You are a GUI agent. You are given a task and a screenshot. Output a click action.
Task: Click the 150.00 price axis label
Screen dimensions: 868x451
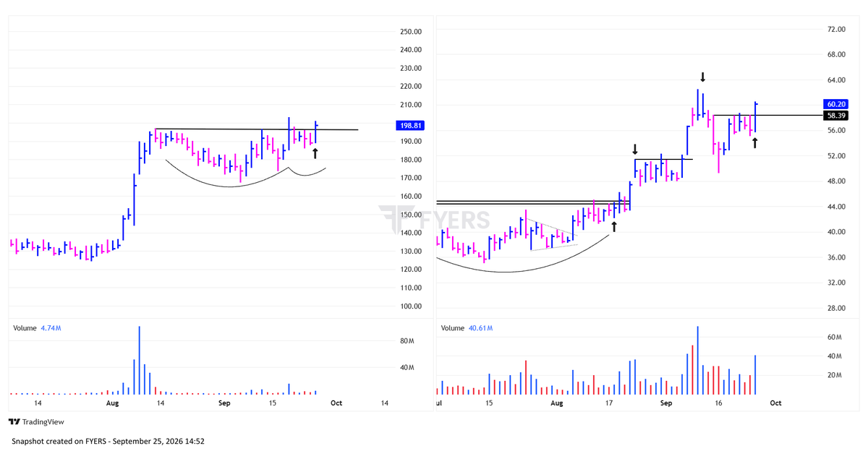tap(411, 215)
